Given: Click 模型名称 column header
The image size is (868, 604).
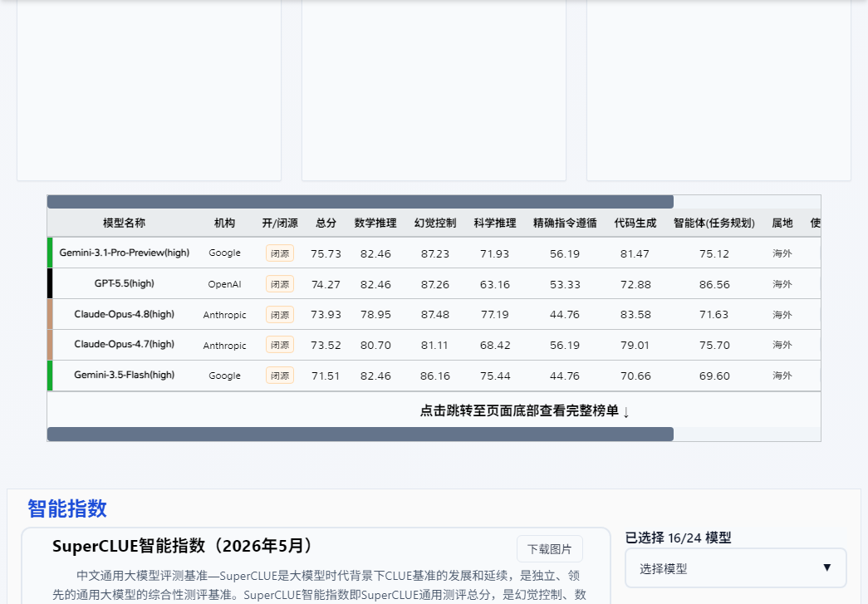Looking at the screenshot, I should [124, 223].
